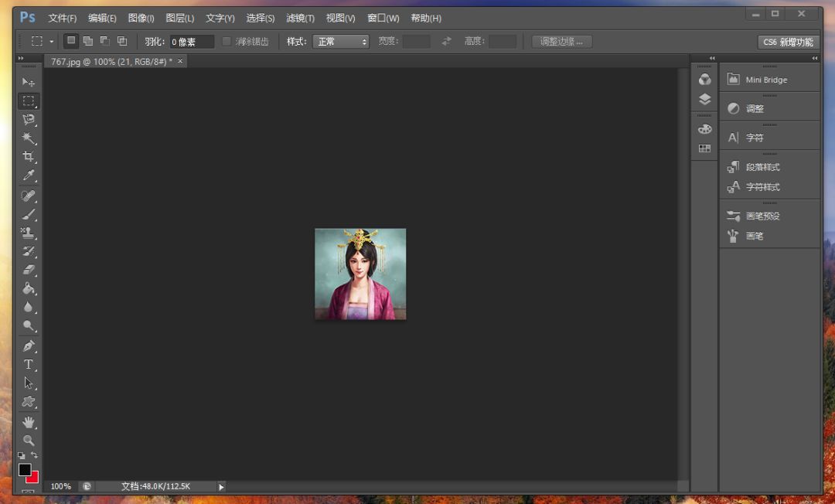Screen dimensions: 835x504
Task: Open the 图层(L) menu
Action: pos(180,18)
